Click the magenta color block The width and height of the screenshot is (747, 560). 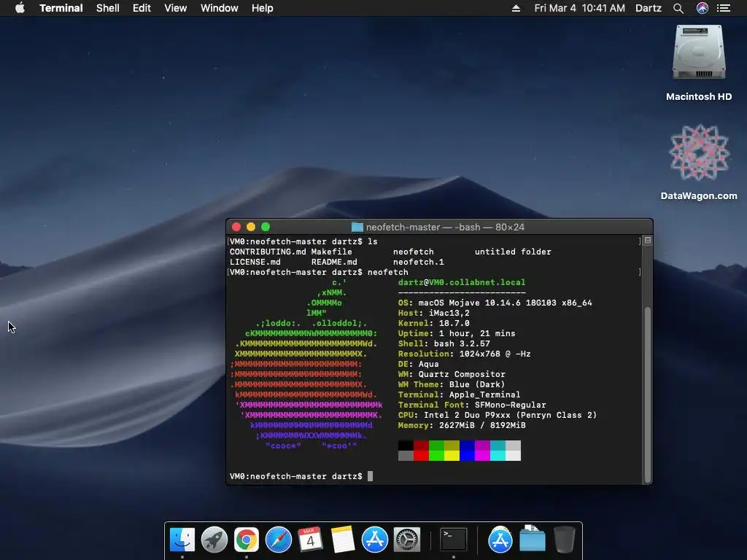click(x=483, y=446)
